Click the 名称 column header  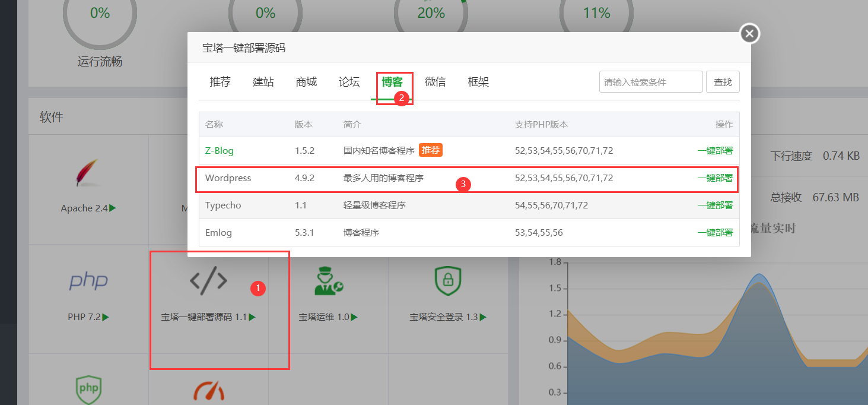point(214,125)
